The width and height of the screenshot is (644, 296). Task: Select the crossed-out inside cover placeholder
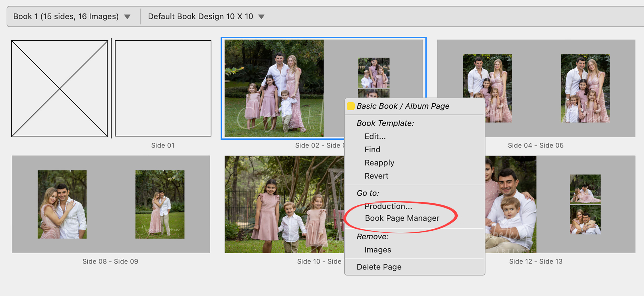[x=59, y=88]
